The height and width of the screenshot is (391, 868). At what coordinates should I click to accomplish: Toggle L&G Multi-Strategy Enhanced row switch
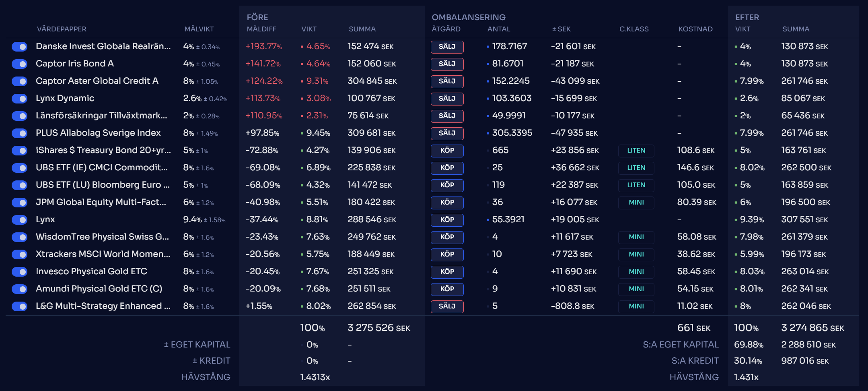point(19,306)
